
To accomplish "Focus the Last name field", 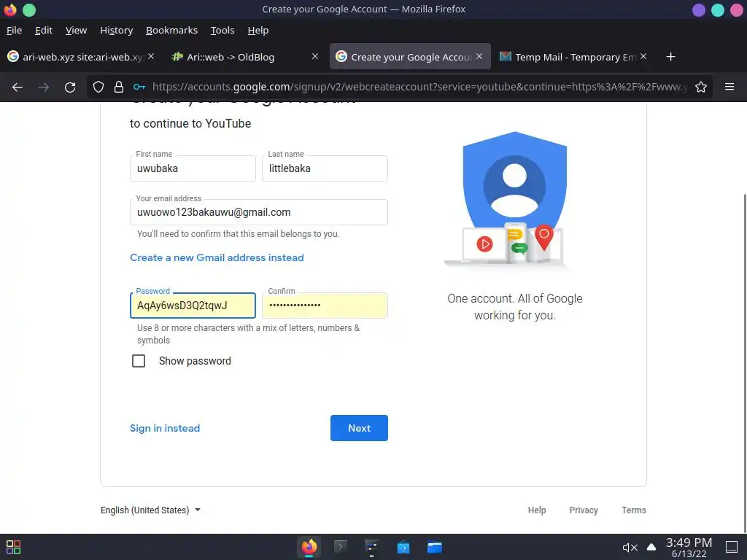I will pos(325,168).
